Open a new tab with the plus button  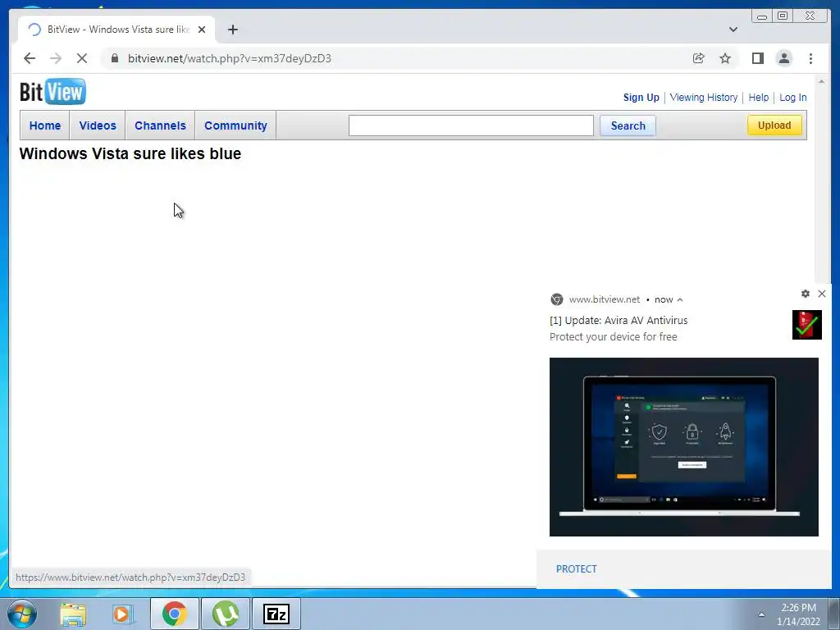pyautogui.click(x=232, y=30)
